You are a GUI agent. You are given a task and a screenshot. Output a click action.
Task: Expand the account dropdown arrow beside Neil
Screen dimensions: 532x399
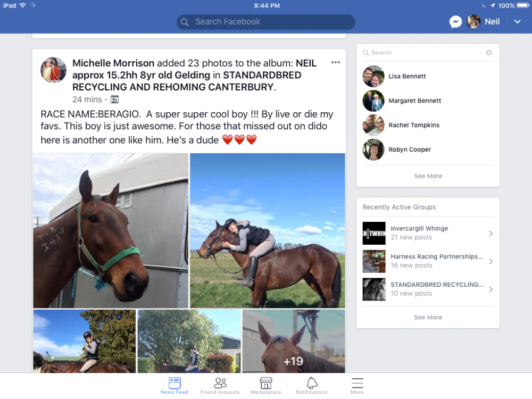tap(517, 22)
